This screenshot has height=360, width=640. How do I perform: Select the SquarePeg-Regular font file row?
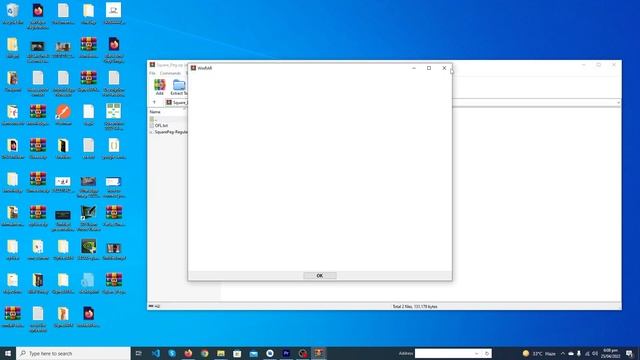(x=168, y=132)
